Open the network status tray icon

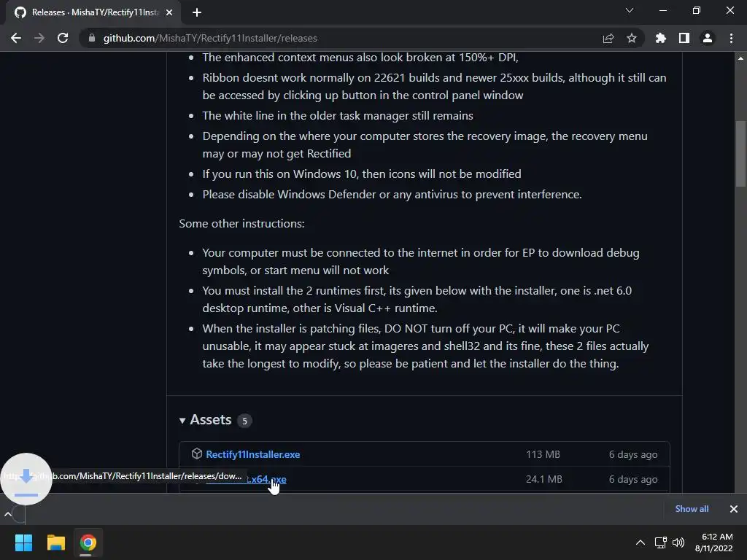(x=660, y=542)
